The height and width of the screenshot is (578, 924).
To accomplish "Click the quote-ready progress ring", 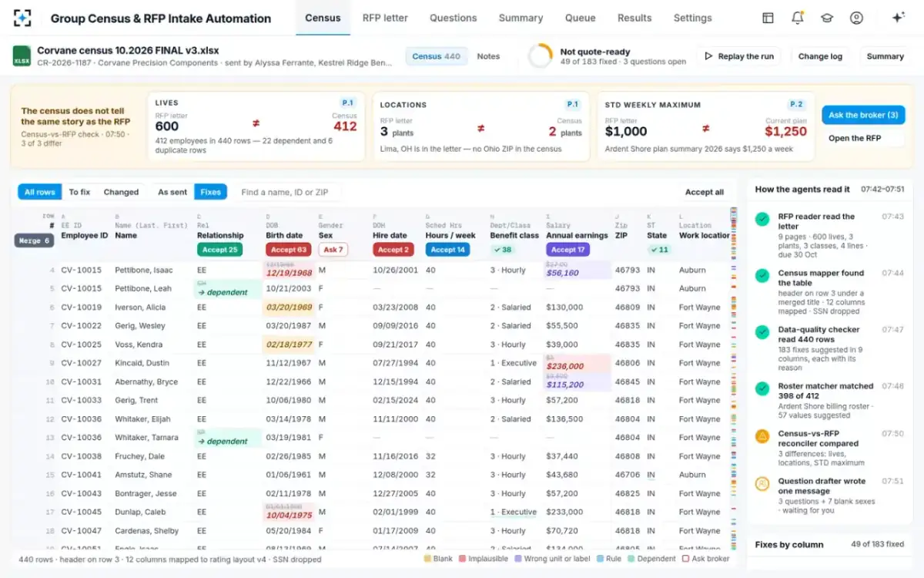I will tap(541, 56).
